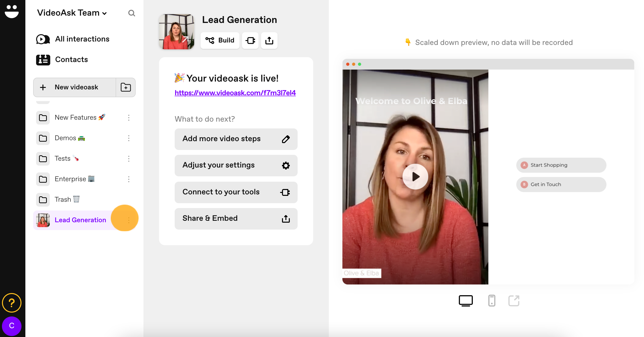Click the share upload icon beside Build

[x=269, y=40]
